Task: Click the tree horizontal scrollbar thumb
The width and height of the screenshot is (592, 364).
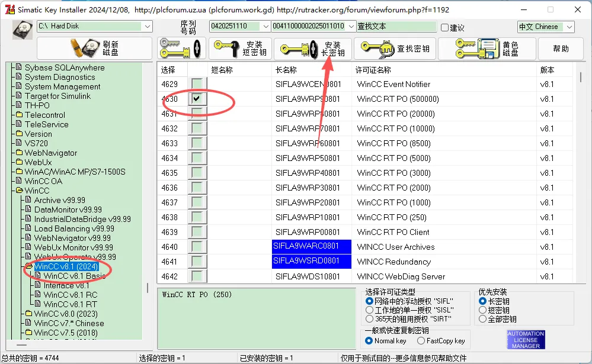Action: (21, 344)
